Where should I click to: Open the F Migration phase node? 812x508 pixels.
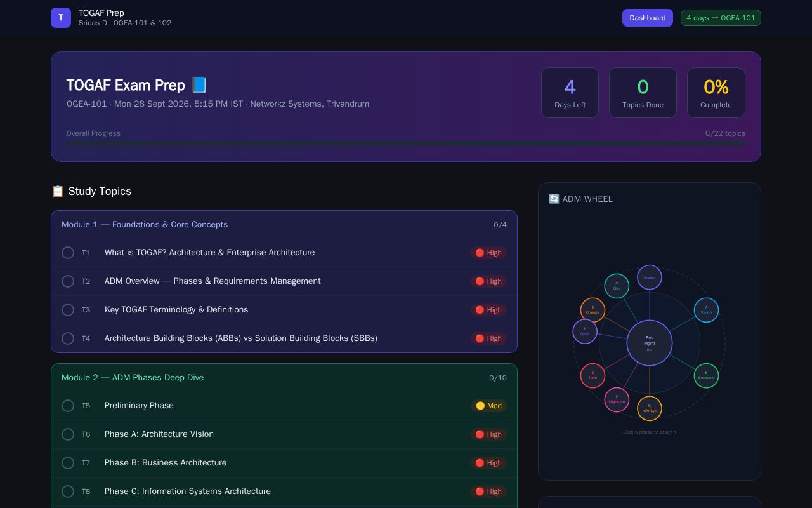[x=617, y=399]
